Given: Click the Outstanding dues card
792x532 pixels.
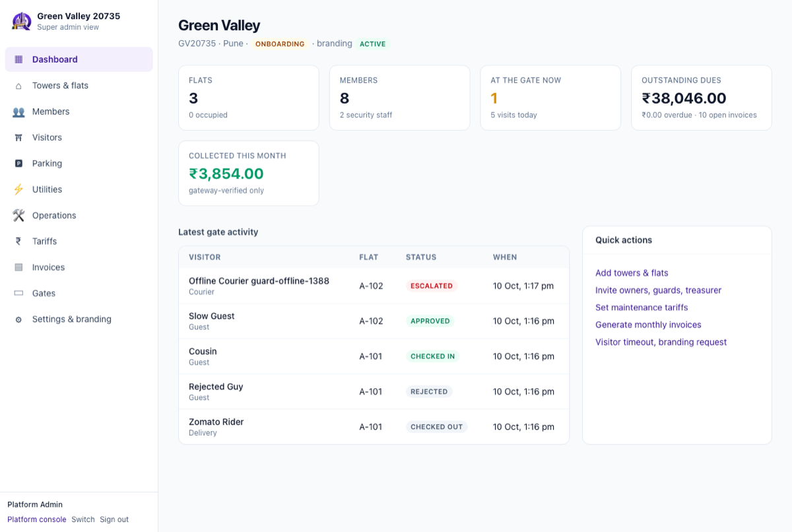Looking at the screenshot, I should tap(702, 98).
